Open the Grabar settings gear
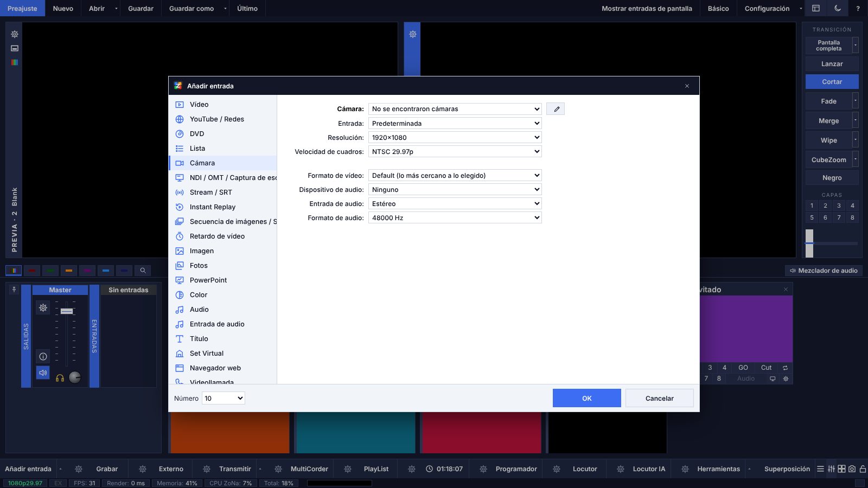Screen dimensions: 868x488 click(79, 469)
